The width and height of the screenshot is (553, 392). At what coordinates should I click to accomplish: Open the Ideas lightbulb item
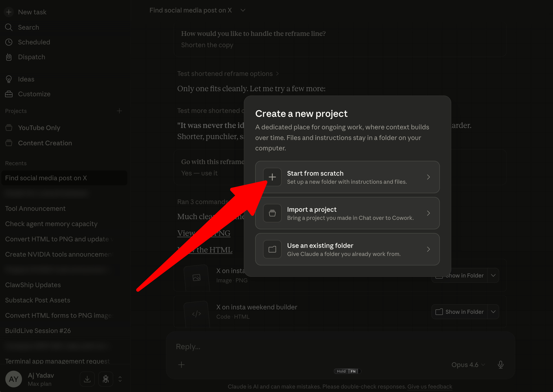[x=9, y=79]
